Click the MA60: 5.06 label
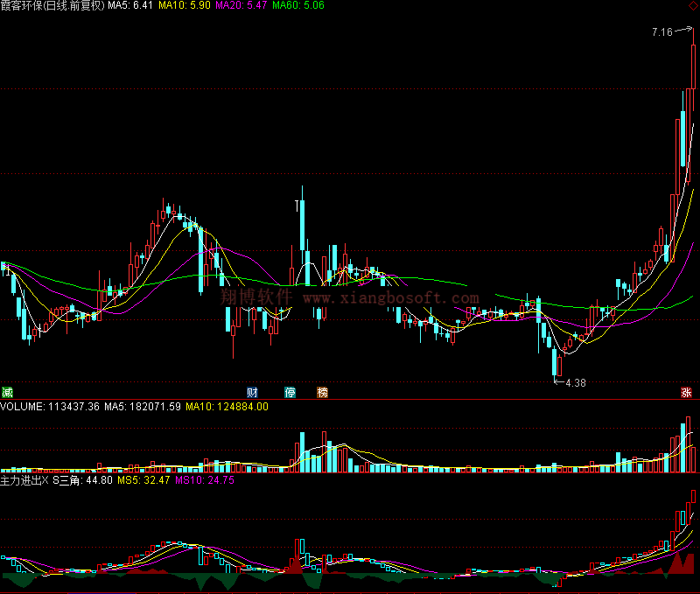This screenshot has width=700, height=594. [x=298, y=5]
